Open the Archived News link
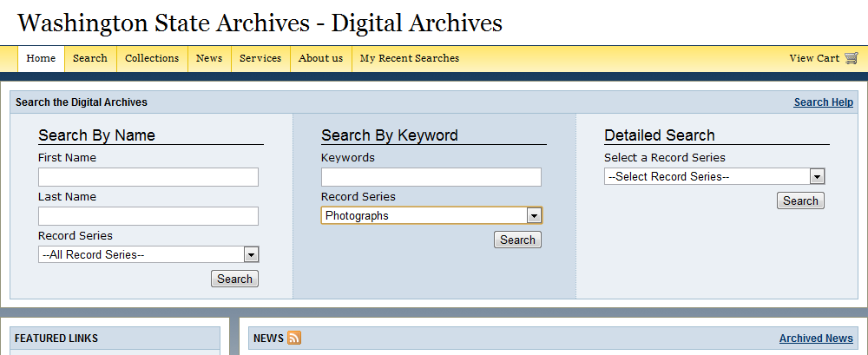 tap(816, 339)
